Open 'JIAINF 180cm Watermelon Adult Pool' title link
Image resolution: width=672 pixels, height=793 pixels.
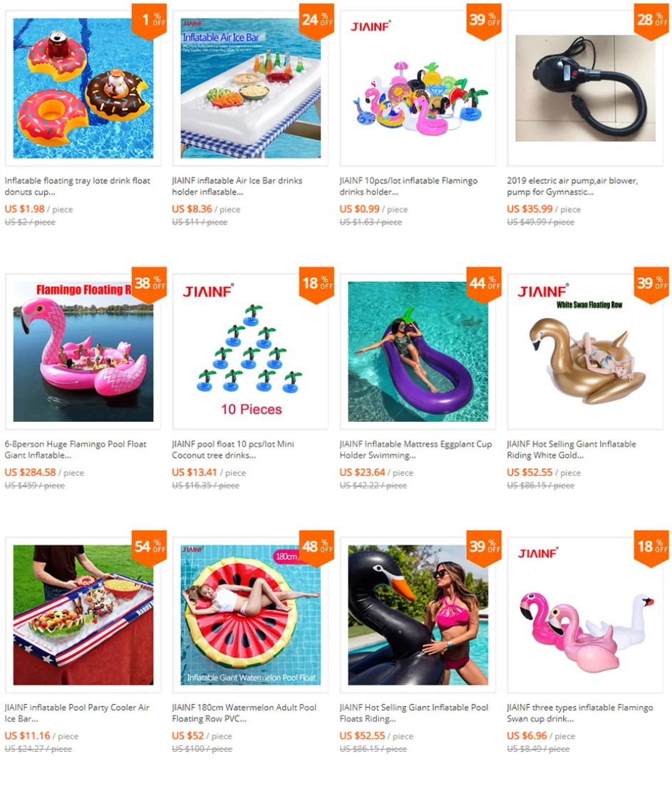pos(244,713)
